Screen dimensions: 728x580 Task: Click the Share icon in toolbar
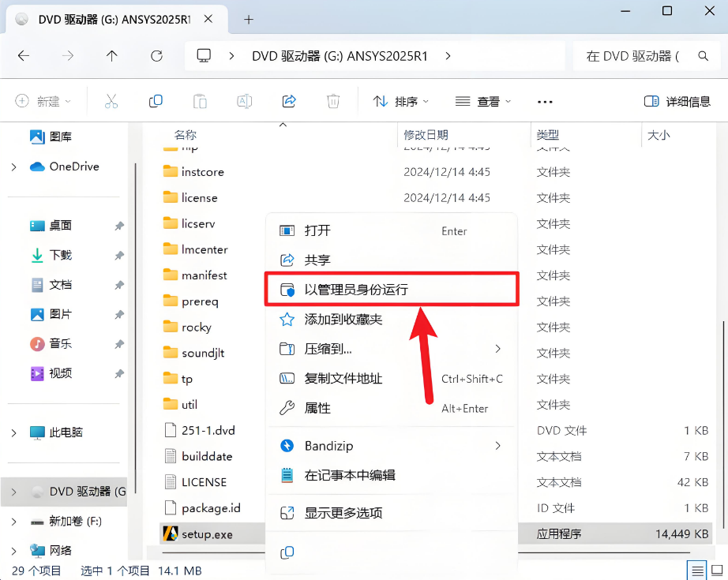[x=289, y=101]
